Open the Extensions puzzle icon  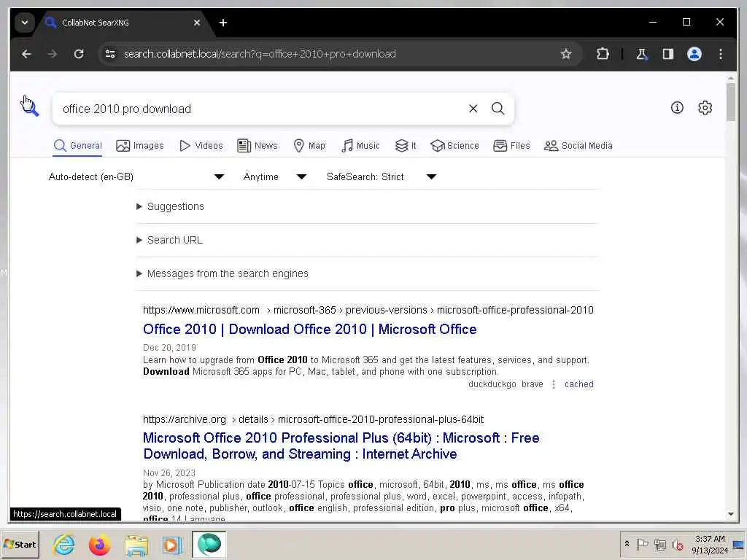click(603, 54)
